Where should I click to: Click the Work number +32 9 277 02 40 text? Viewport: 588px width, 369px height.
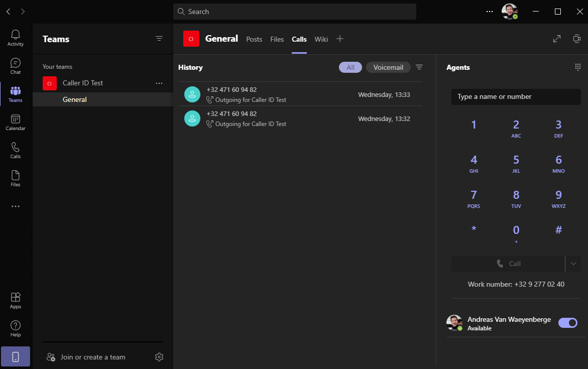(516, 284)
